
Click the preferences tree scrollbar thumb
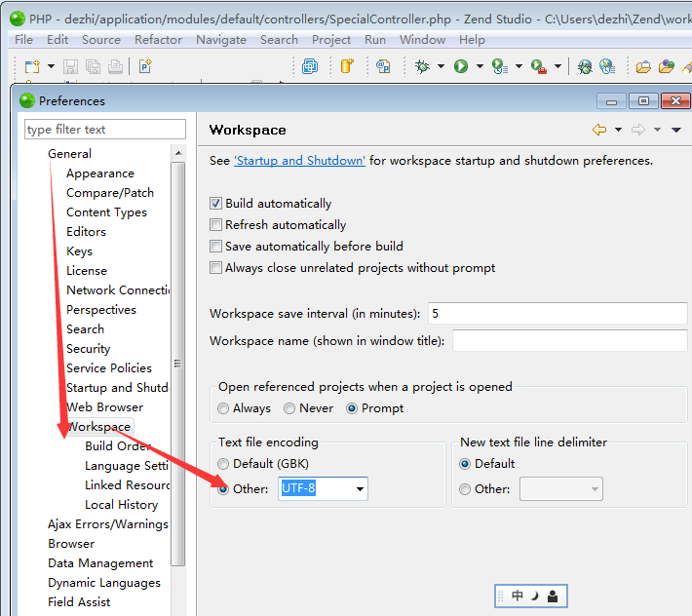(178, 364)
